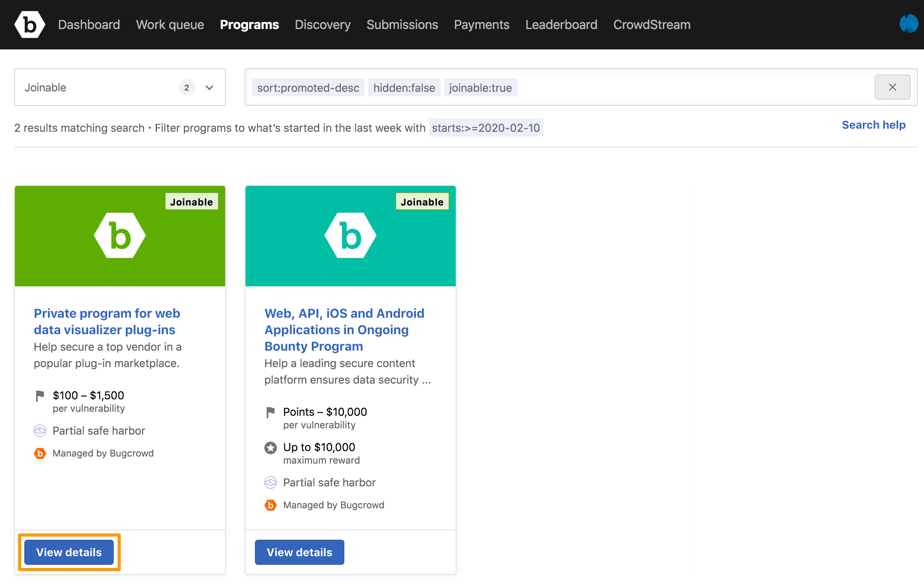Screen dimensions: 924x586
Task: View details of the web data visualizer program
Action: [x=69, y=552]
